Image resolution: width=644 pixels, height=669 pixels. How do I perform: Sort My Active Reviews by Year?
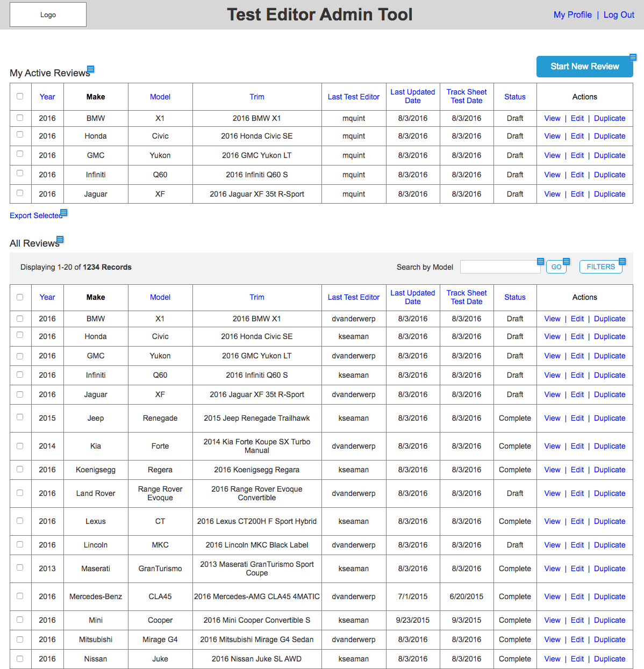click(x=47, y=97)
